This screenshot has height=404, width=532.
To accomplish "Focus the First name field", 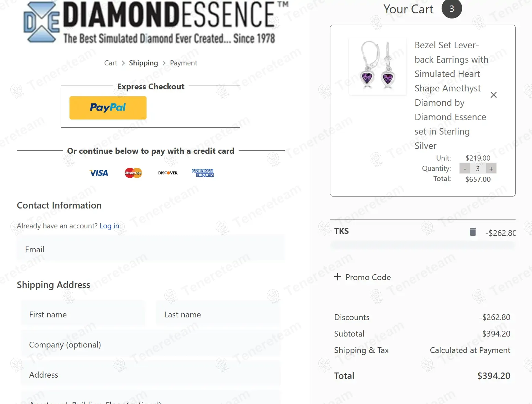I will [x=83, y=315].
